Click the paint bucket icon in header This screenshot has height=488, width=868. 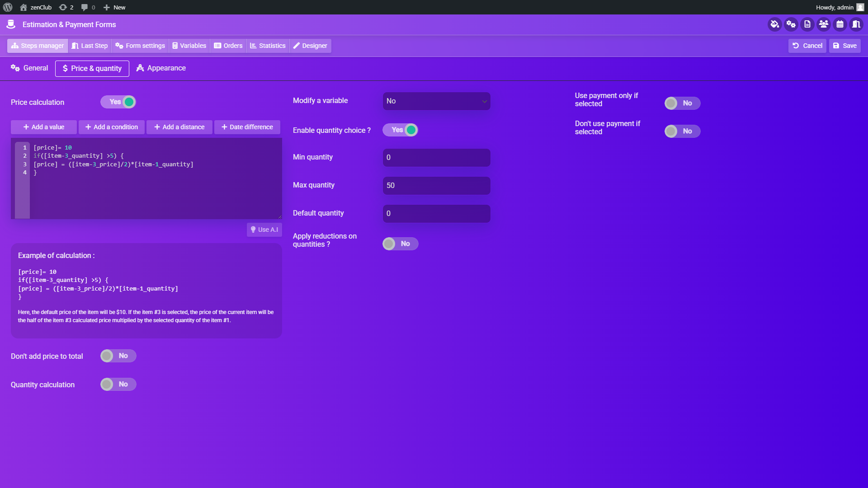(x=775, y=24)
